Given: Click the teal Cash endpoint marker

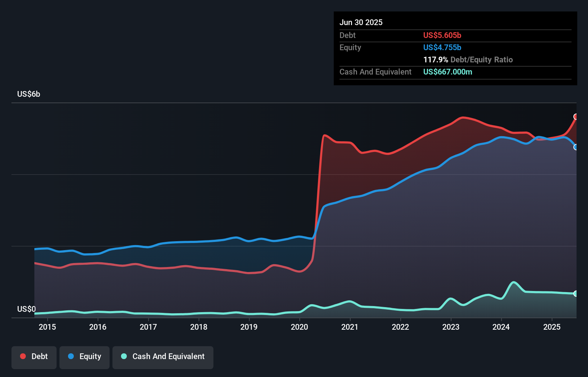Looking at the screenshot, I should pyautogui.click(x=576, y=294).
